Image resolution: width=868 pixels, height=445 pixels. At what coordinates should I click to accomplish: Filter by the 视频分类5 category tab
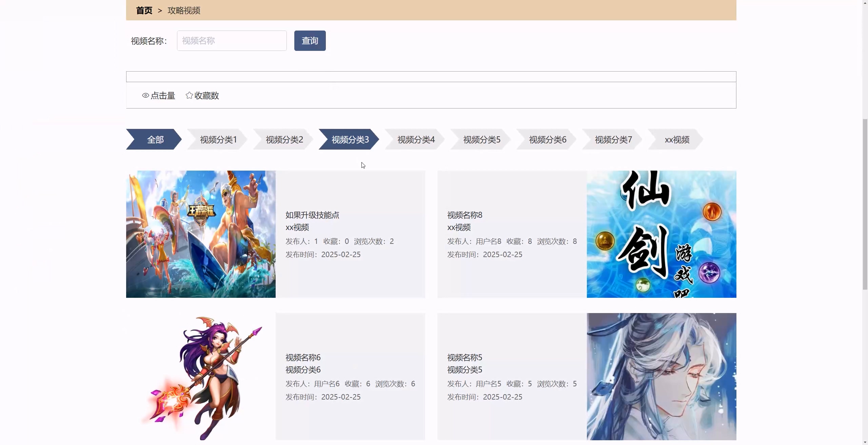coord(481,139)
